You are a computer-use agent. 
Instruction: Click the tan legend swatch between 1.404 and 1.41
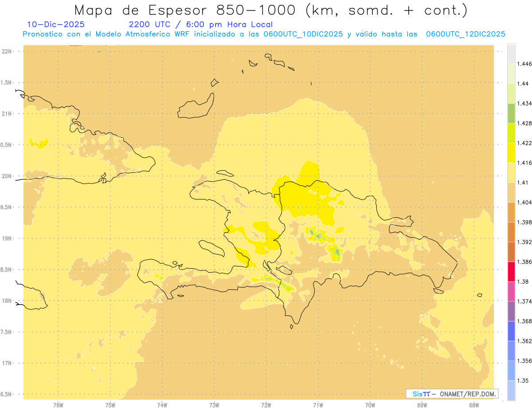click(x=511, y=192)
